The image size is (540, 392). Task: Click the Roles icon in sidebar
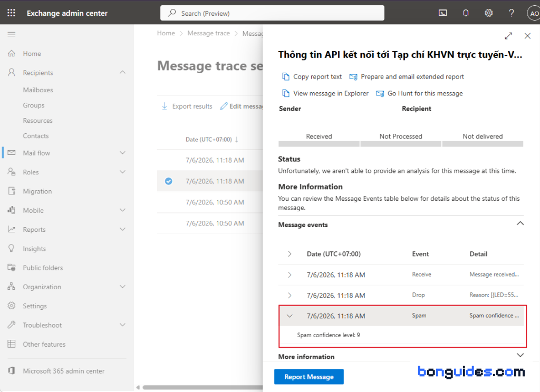12,172
